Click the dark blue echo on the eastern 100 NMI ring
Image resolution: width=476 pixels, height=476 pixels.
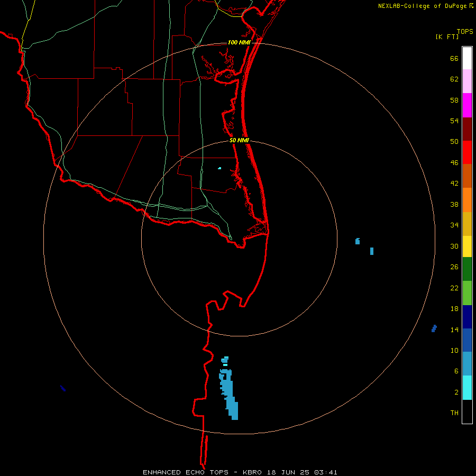(434, 328)
